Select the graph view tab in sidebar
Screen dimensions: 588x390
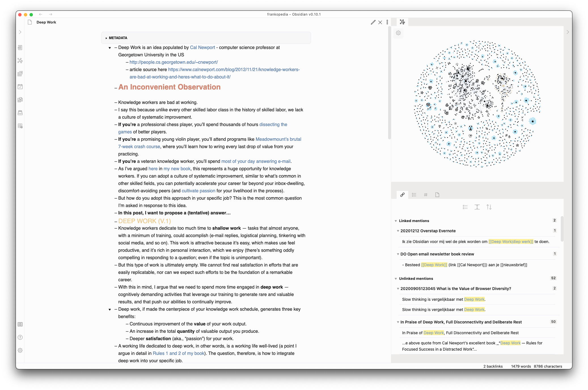[402, 22]
